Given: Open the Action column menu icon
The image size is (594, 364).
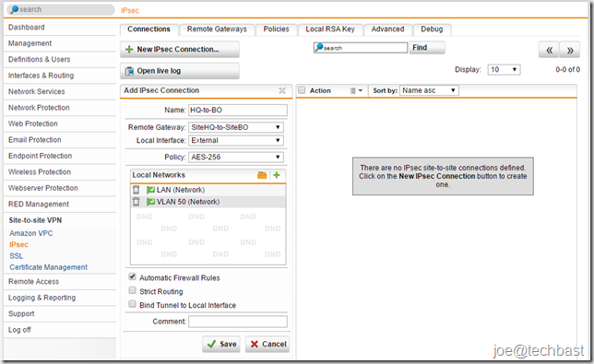Looking at the screenshot, I should pyautogui.click(x=356, y=91).
